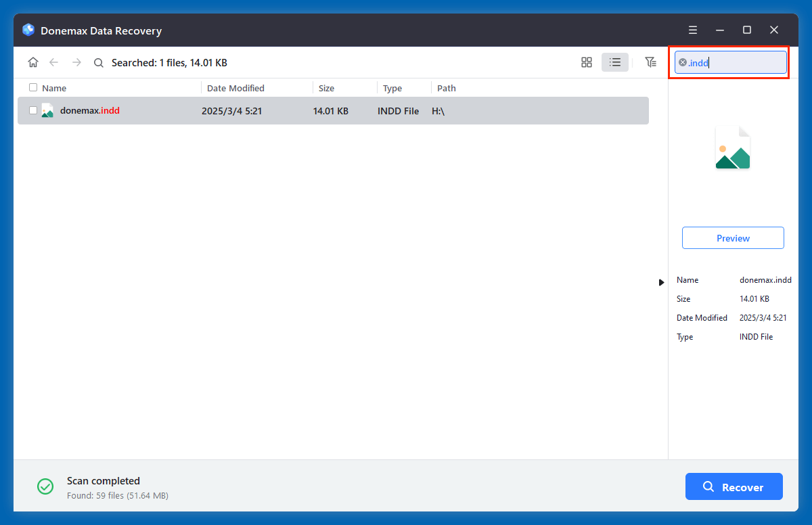Click the file thumbnail in the preview panel
The height and width of the screenshot is (525, 812).
(733, 147)
